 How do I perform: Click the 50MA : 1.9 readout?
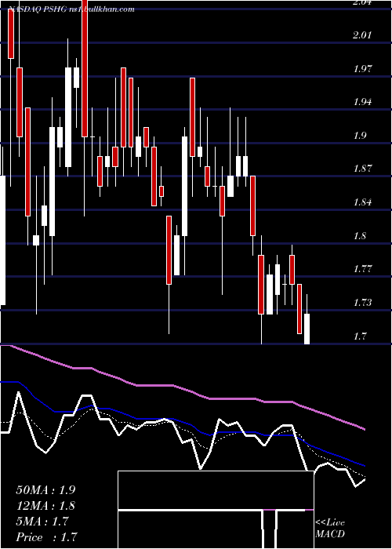coord(45,490)
